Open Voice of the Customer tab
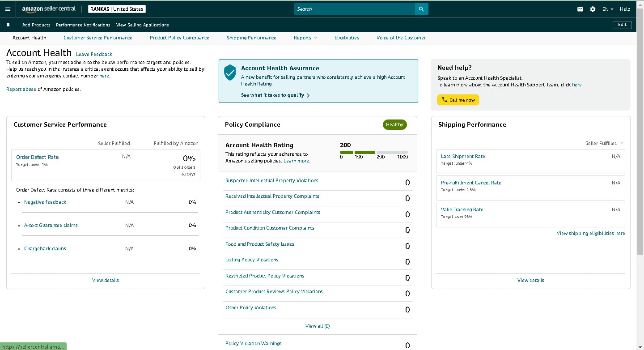The width and height of the screenshot is (644, 350). [x=401, y=38]
